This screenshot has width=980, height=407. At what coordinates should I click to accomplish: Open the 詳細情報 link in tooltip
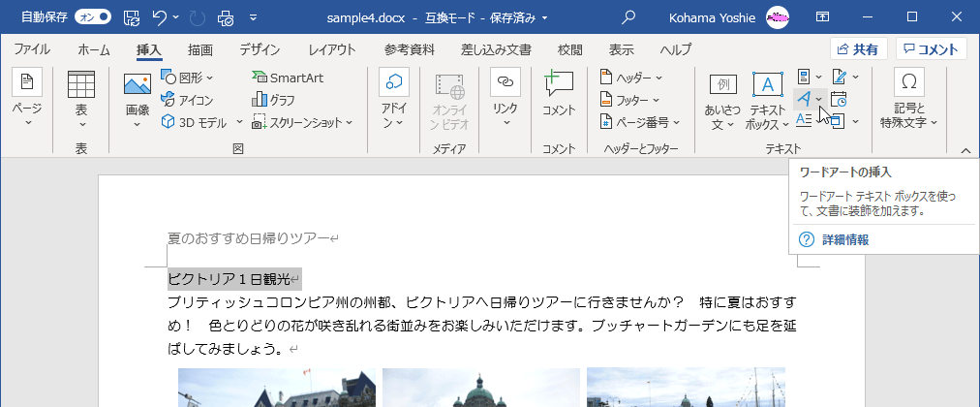(x=844, y=239)
